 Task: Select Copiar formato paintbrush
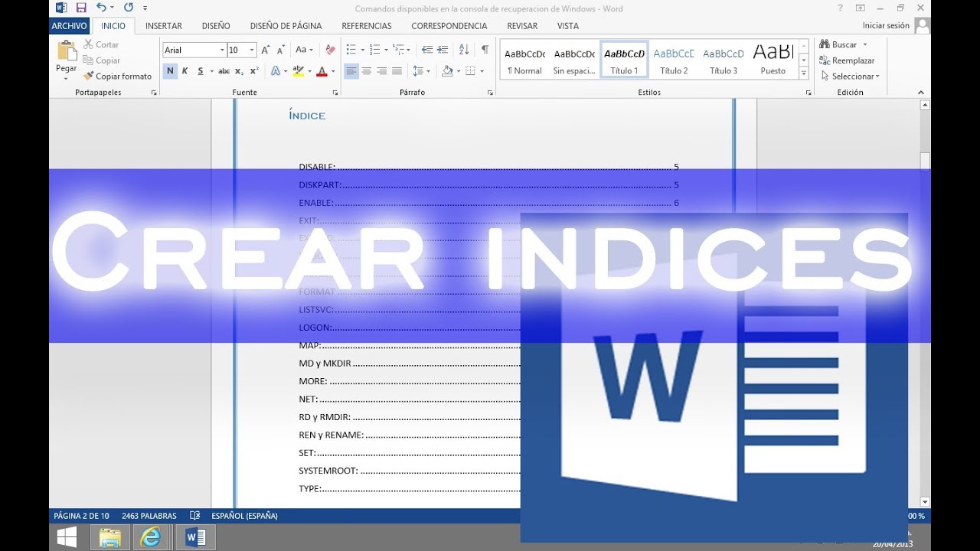point(118,76)
